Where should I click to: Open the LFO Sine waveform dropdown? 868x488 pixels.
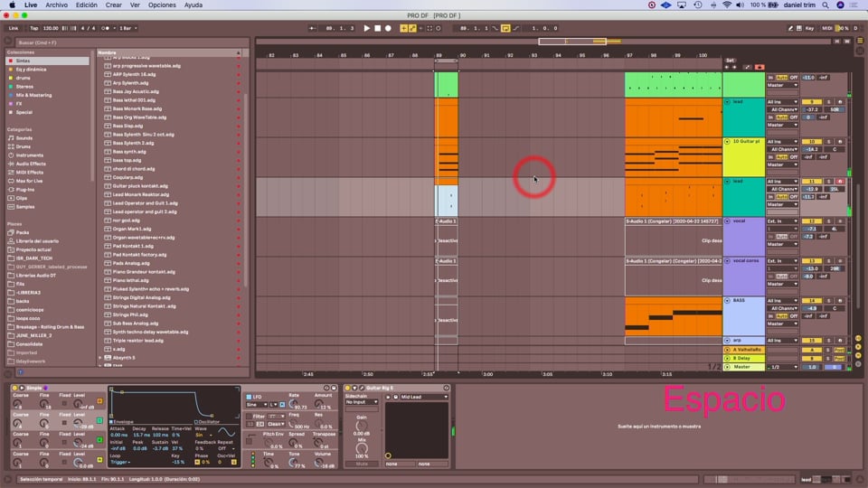(x=256, y=405)
